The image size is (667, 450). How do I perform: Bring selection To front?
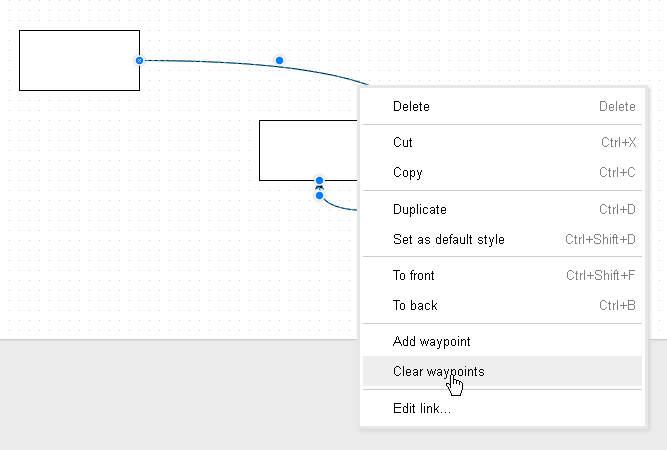pos(414,276)
